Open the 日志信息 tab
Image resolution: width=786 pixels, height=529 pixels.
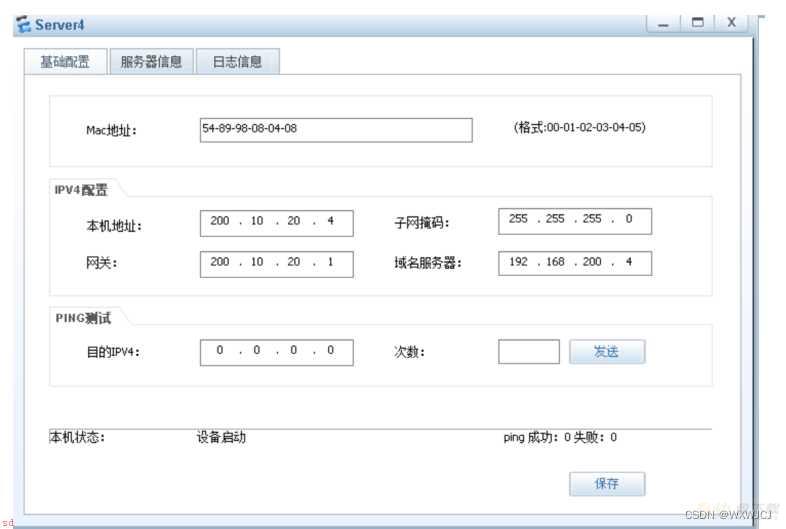[238, 62]
